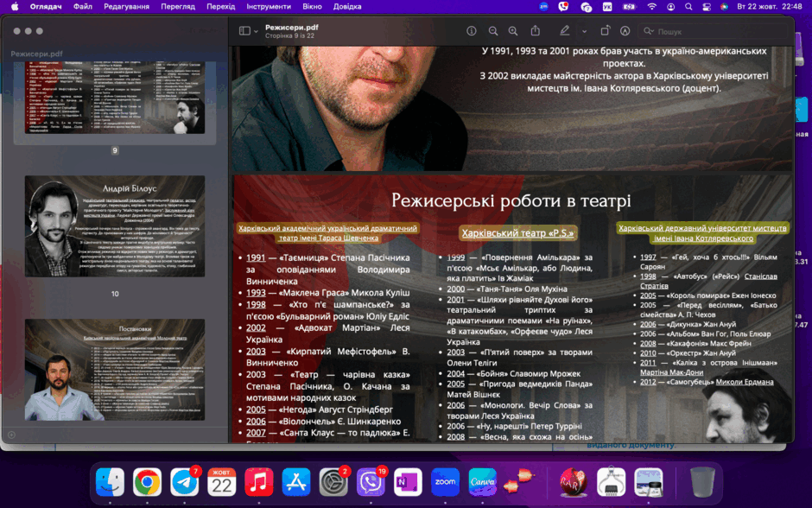Open Control Center
Screen dimensions: 812x508
click(x=707, y=7)
